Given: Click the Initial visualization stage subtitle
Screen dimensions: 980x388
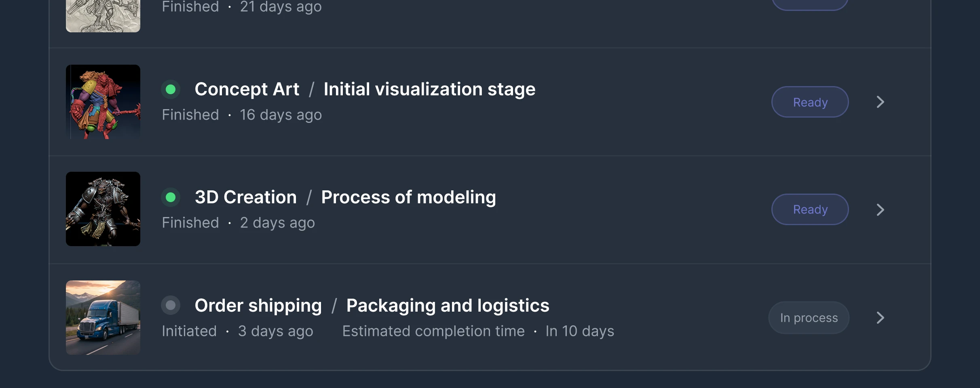Looking at the screenshot, I should point(429,89).
